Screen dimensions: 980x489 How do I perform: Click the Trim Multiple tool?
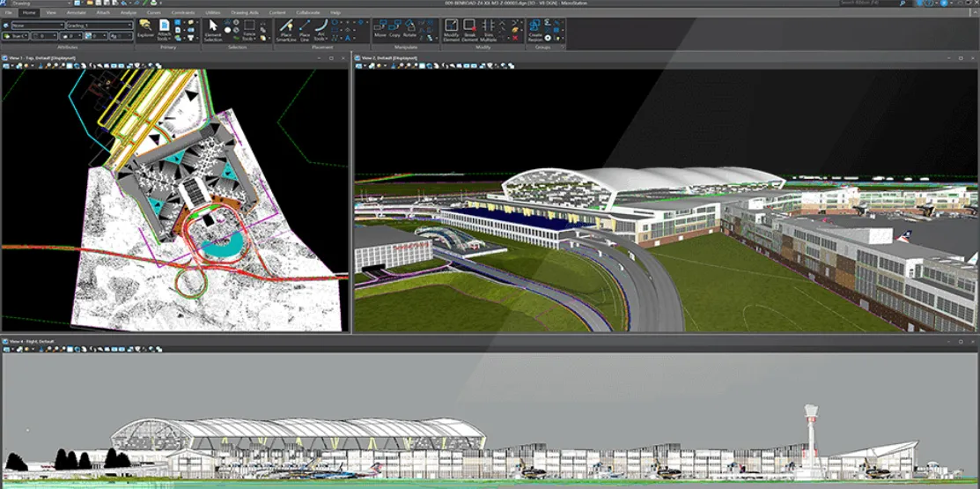[x=489, y=28]
